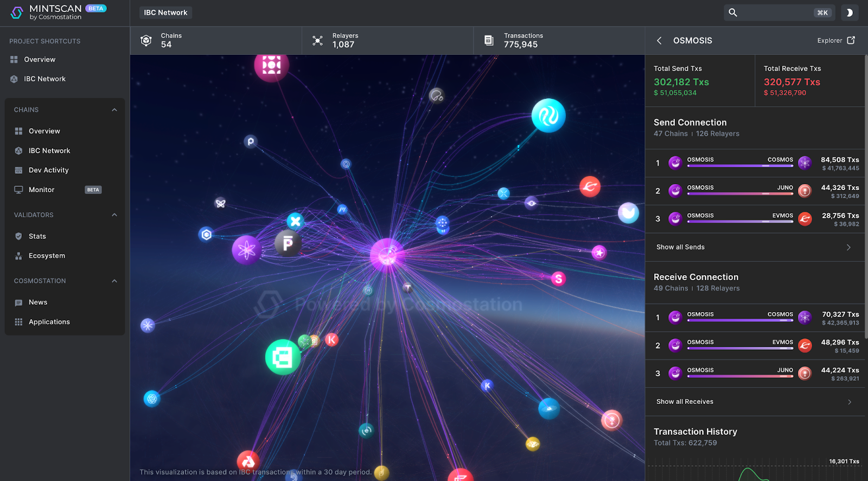This screenshot has width=868, height=481.
Task: Click the Osmosis-Cosmos send progress bar
Action: [740, 166]
